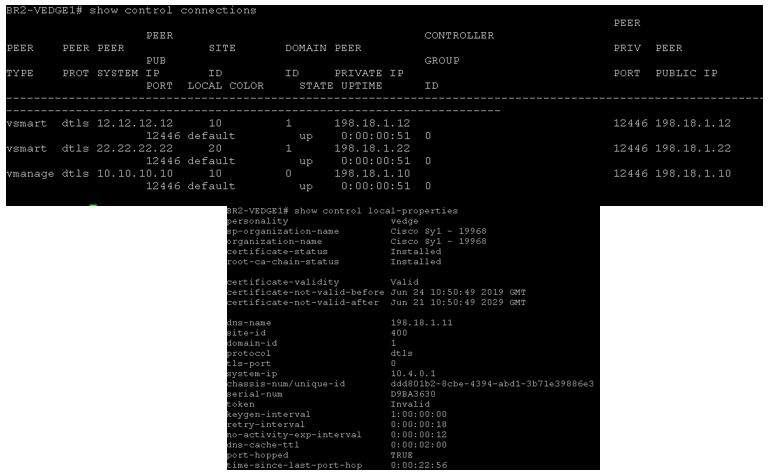Click the vmanage system IP 10.10.10.10
768x474 pixels.
point(135,173)
